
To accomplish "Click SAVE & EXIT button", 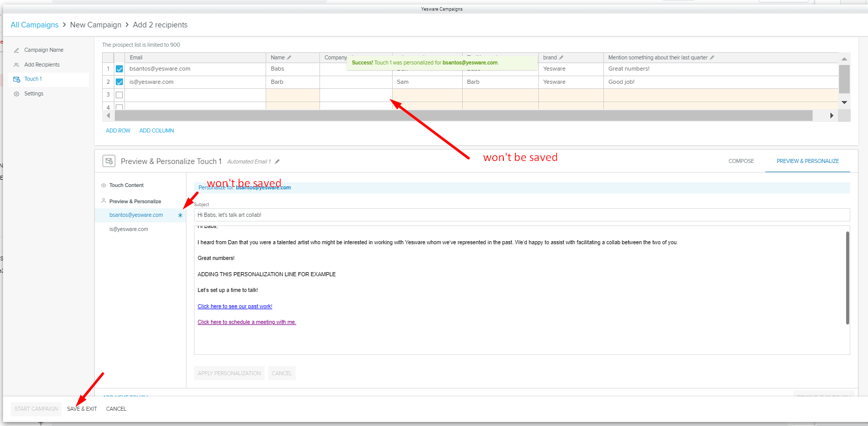I will pyautogui.click(x=82, y=409).
